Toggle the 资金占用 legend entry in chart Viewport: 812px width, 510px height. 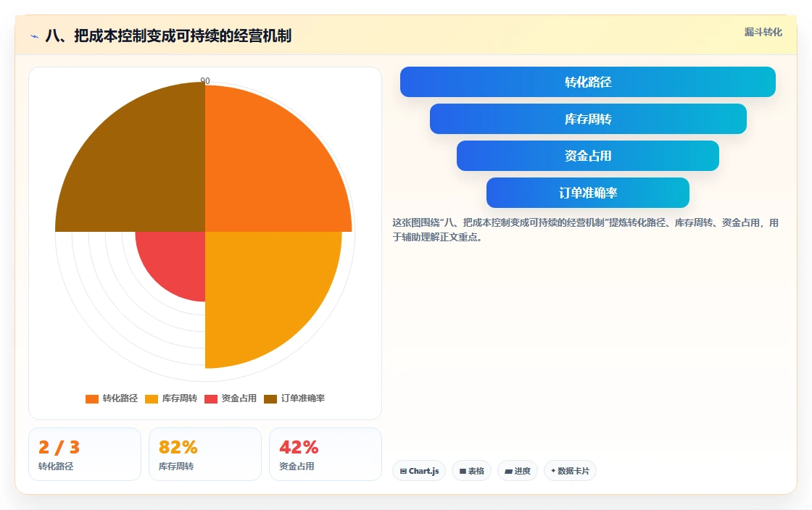click(x=231, y=398)
